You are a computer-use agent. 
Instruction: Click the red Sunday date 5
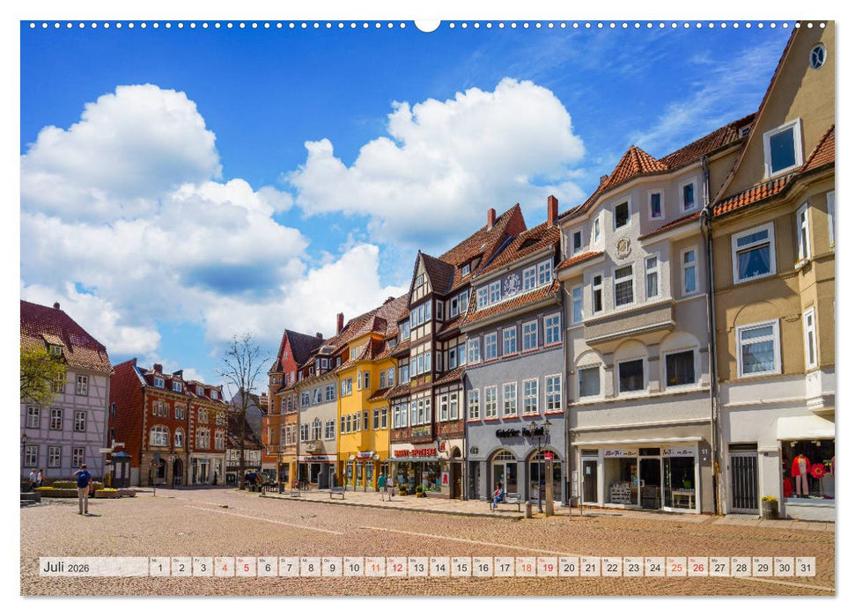247,566
